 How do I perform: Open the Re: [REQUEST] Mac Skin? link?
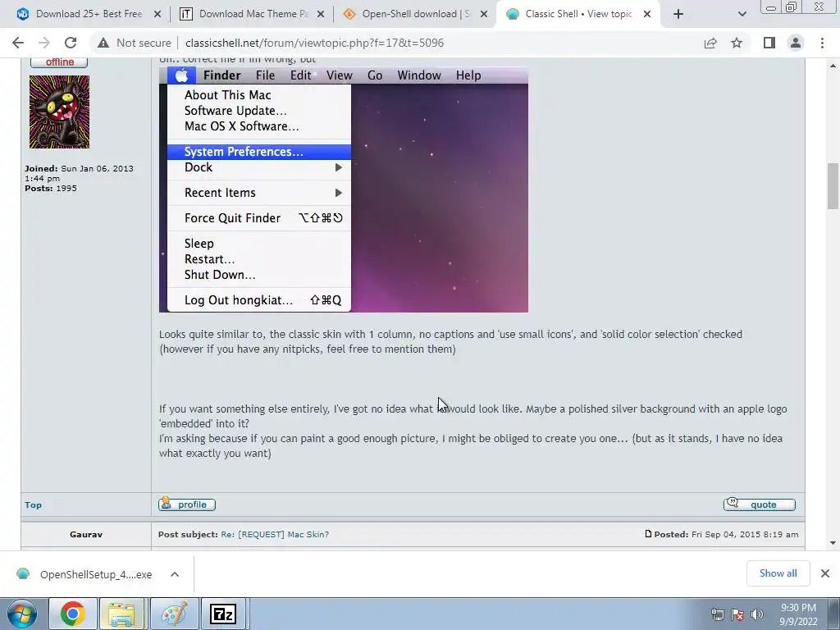(275, 534)
